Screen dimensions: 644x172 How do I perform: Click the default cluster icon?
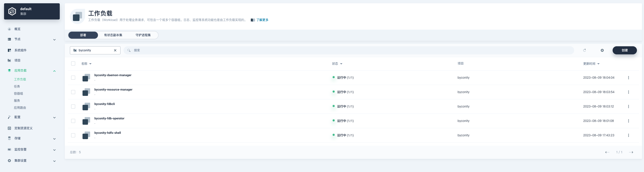[12, 11]
